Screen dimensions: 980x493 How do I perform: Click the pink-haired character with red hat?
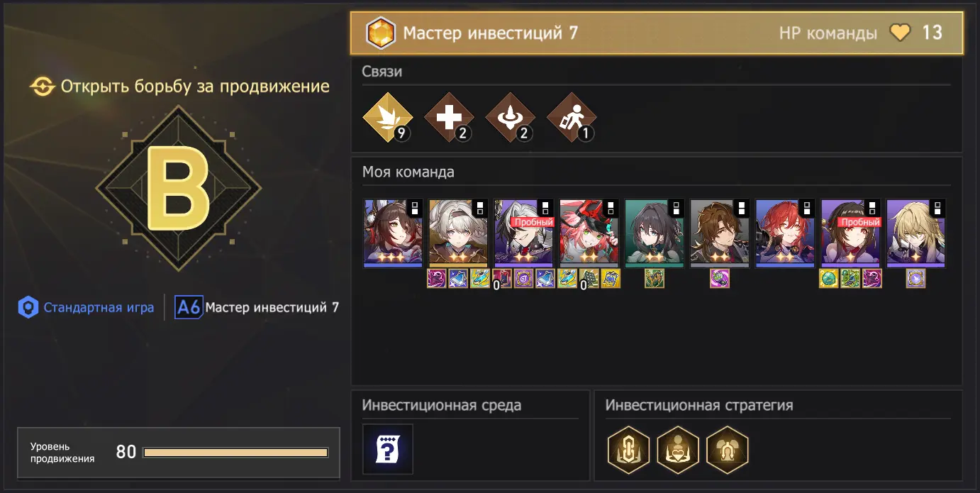[589, 233]
